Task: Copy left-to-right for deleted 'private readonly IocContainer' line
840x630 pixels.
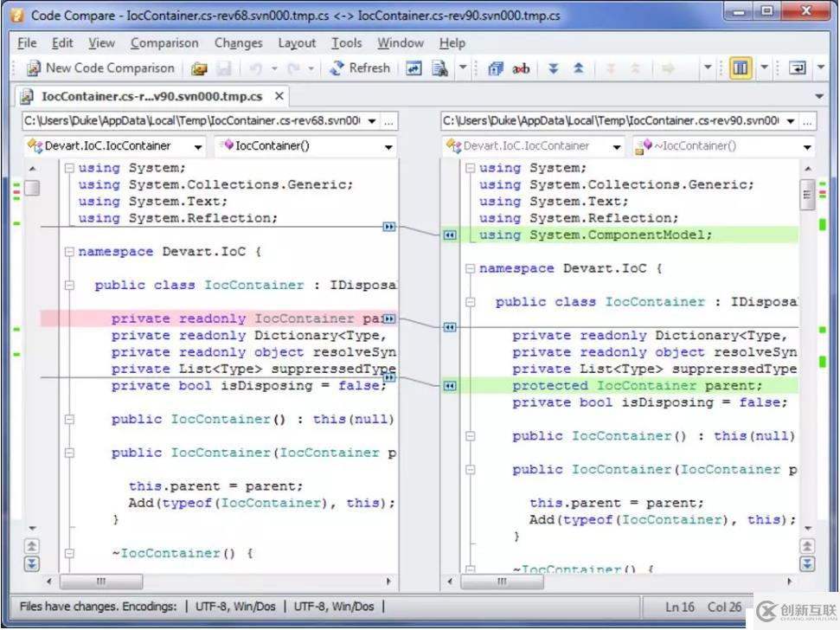Action: [389, 319]
